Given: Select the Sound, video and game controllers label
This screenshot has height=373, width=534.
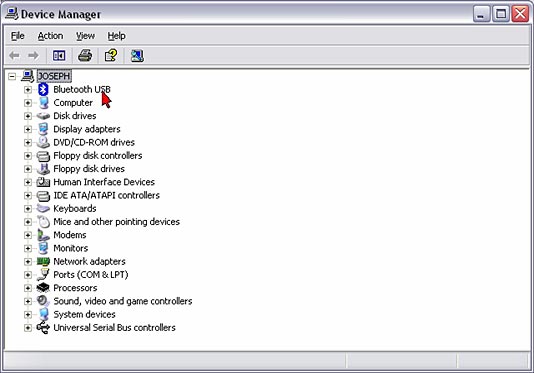Looking at the screenshot, I should (123, 301).
